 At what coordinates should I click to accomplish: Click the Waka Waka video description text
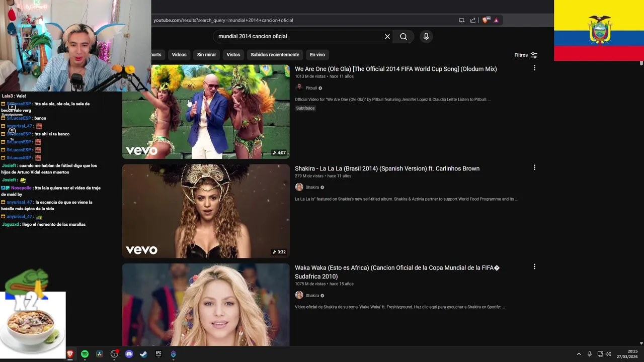coord(400,307)
